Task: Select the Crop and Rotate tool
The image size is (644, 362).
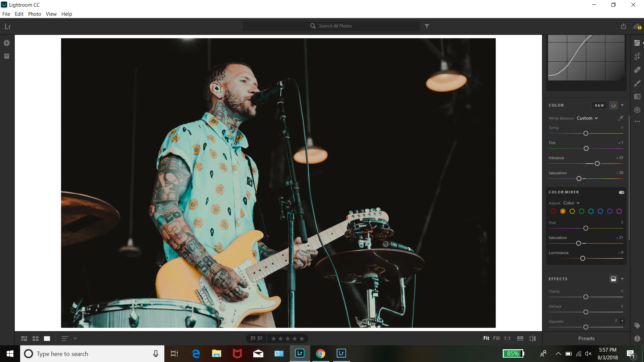Action: click(637, 56)
